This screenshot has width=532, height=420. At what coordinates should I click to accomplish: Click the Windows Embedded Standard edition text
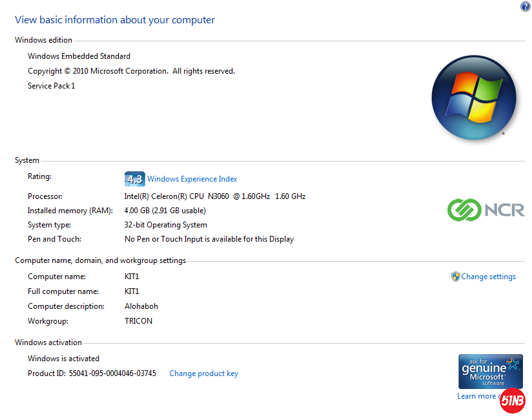[x=79, y=56]
